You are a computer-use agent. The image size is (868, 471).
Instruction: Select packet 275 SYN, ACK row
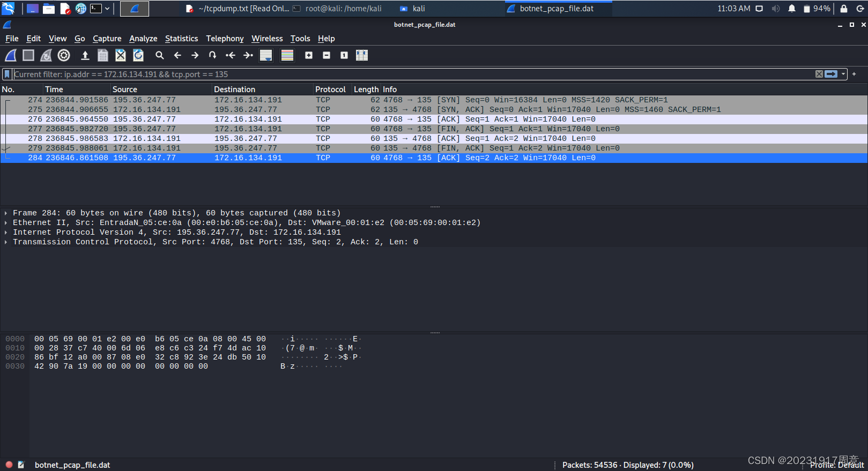tap(434, 110)
